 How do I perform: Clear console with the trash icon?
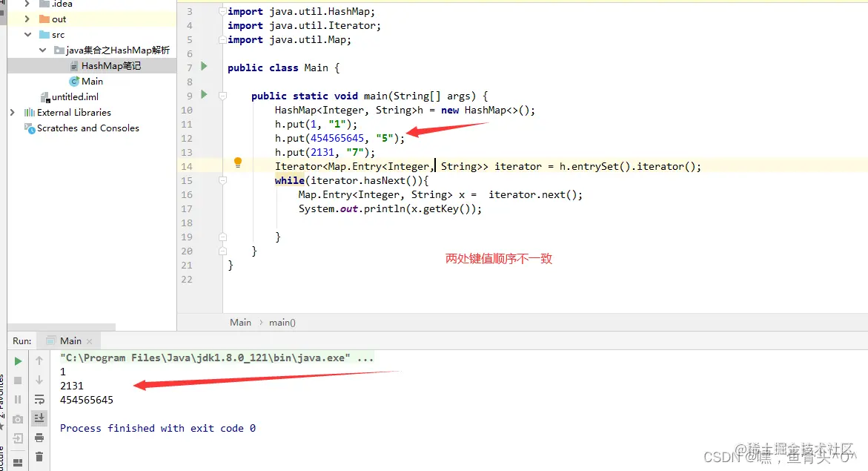(x=39, y=457)
